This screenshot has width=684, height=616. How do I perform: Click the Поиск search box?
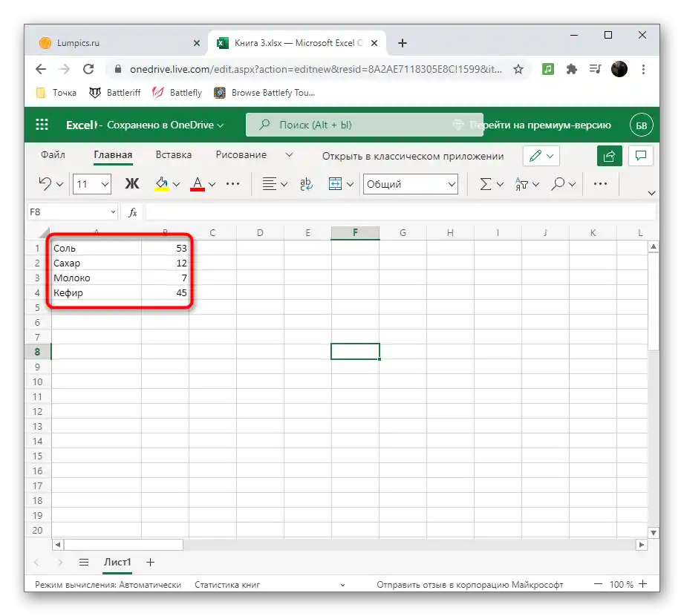click(x=364, y=125)
